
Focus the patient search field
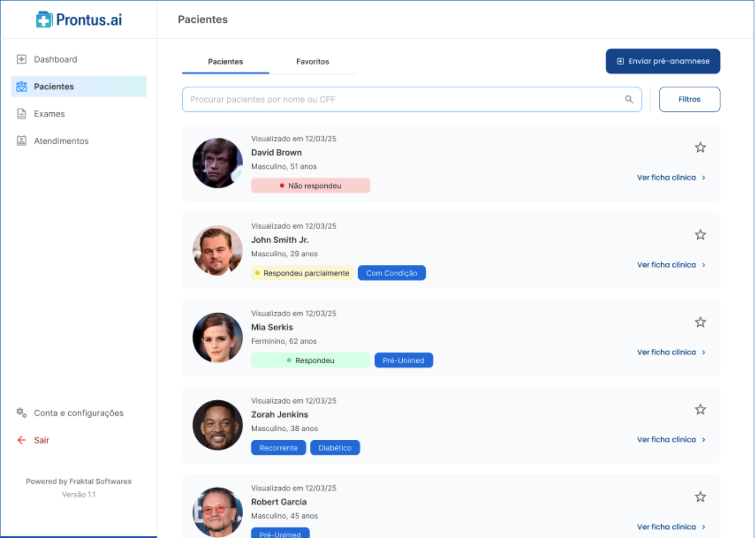[x=412, y=99]
